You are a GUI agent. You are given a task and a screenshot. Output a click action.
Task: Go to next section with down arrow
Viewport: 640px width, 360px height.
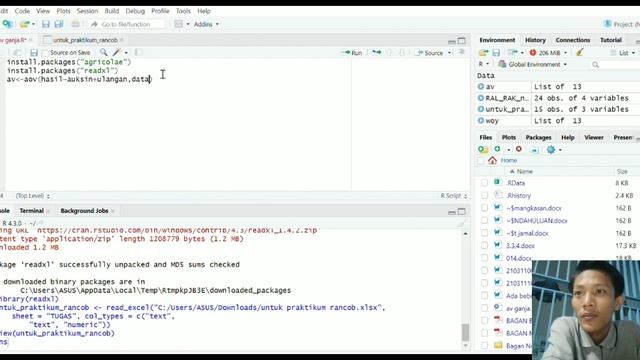402,52
